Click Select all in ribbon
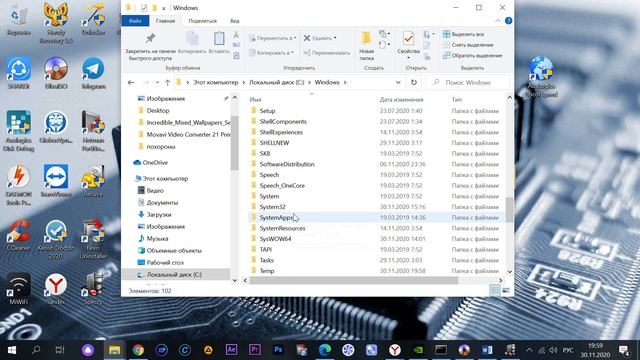The width and height of the screenshot is (640, 360). point(464,34)
